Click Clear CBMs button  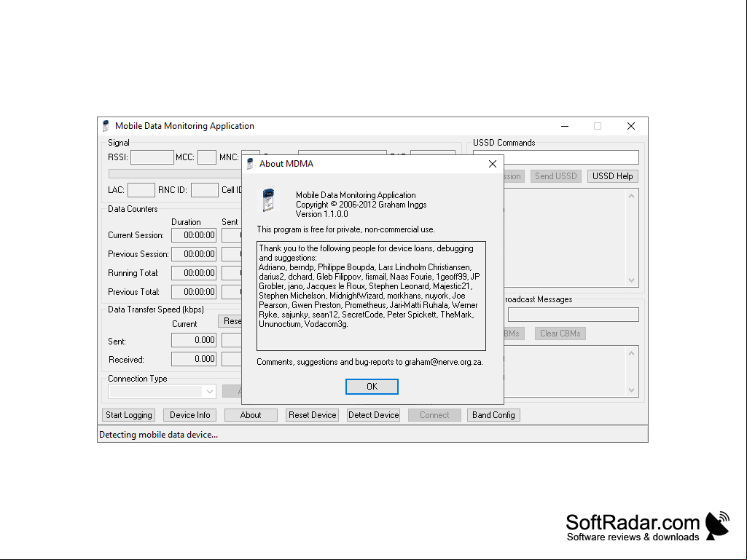point(560,334)
